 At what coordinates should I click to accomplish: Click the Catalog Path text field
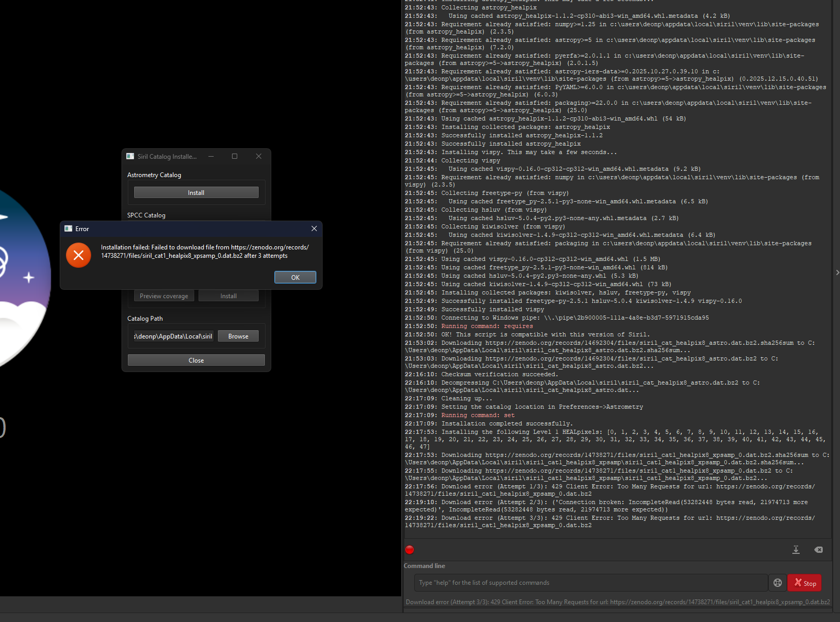tap(173, 336)
